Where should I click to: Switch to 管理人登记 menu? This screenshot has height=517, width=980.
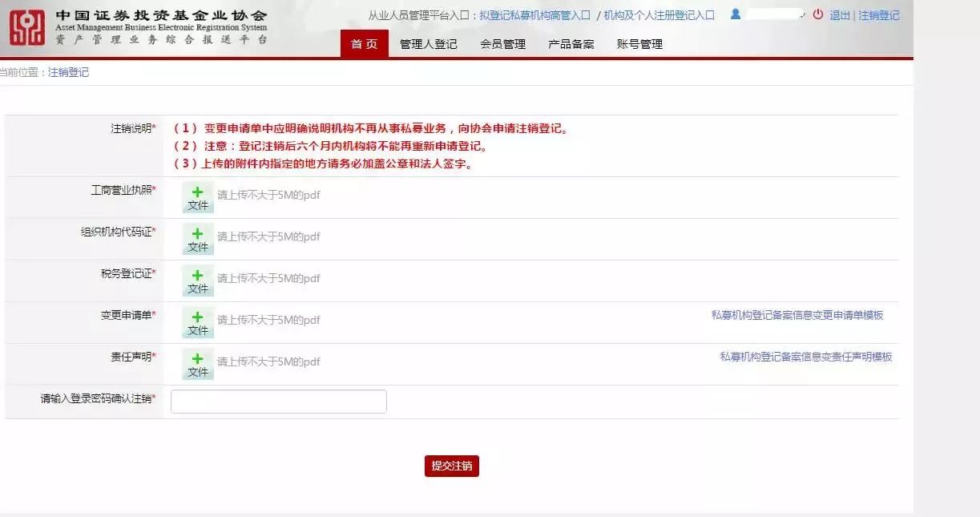[428, 44]
